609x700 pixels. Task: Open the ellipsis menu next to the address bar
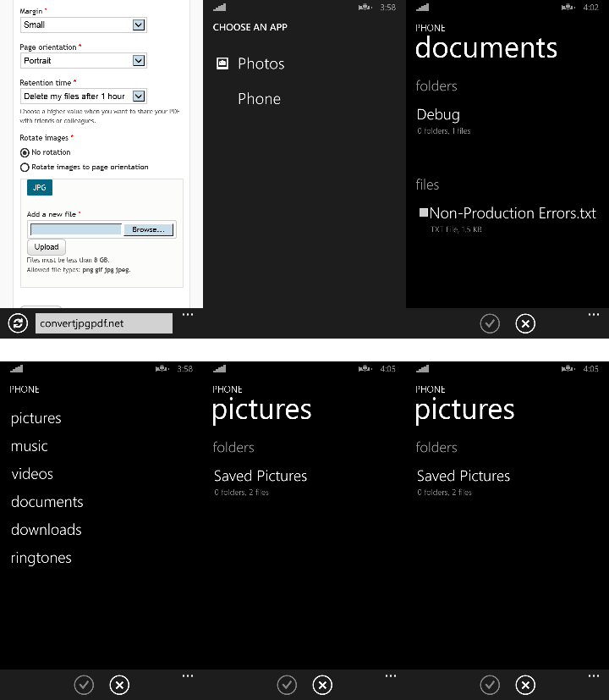(x=188, y=315)
